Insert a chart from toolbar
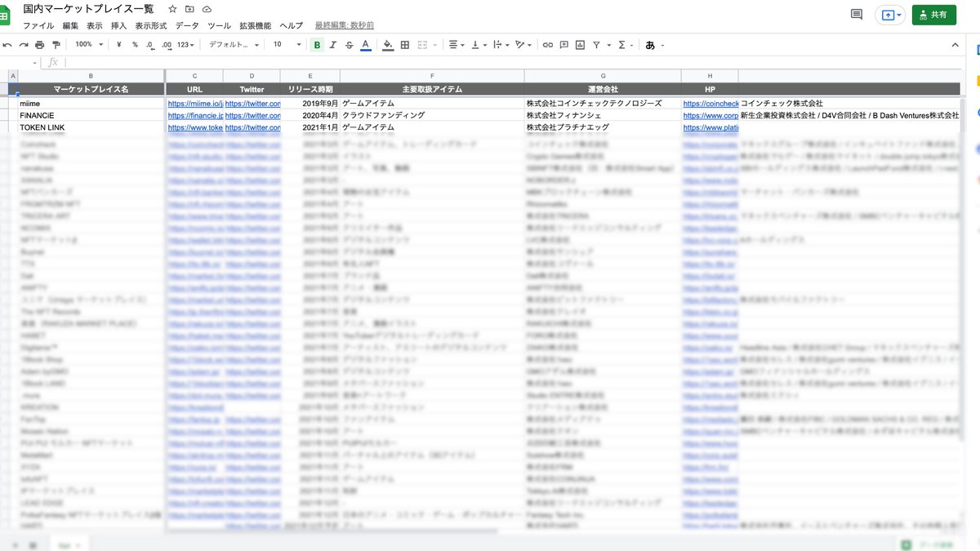Viewport: 980px width, 551px height. coord(580,45)
